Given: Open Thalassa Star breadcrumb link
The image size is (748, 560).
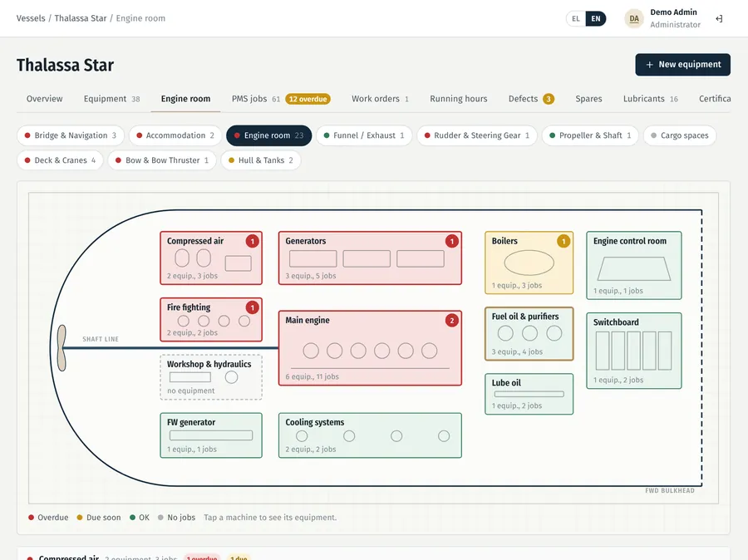Looking at the screenshot, I should click(x=81, y=18).
